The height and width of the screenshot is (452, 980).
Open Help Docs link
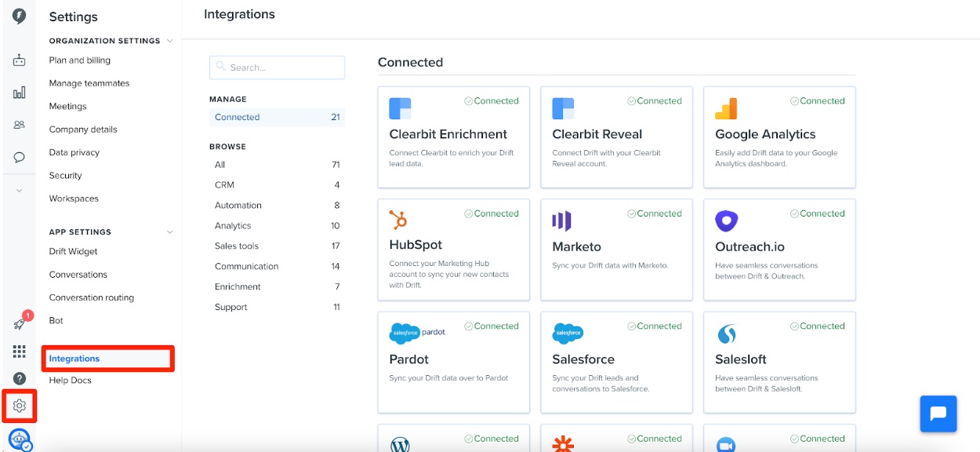tap(71, 381)
